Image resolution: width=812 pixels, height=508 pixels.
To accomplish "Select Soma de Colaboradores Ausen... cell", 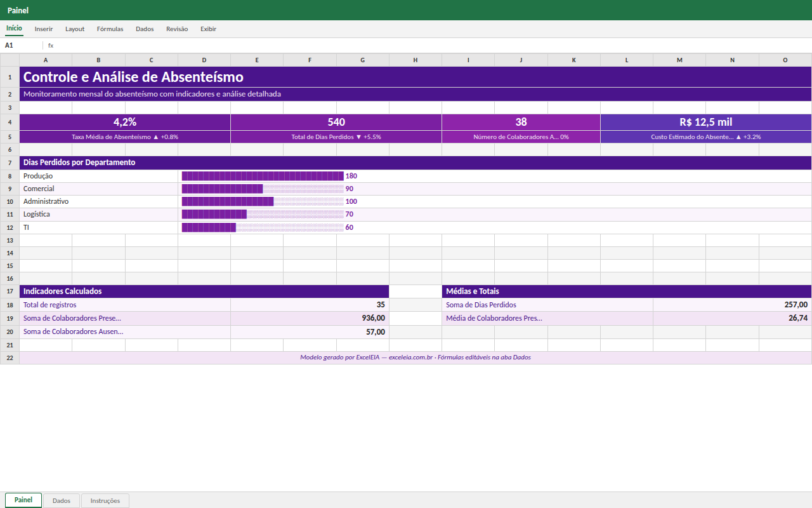I will click(x=125, y=331).
